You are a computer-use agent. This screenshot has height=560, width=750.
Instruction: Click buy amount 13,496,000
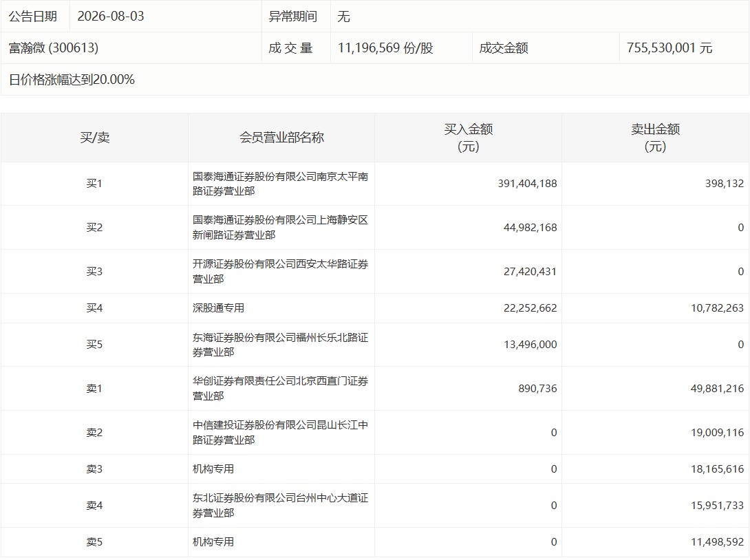pyautogui.click(x=530, y=345)
